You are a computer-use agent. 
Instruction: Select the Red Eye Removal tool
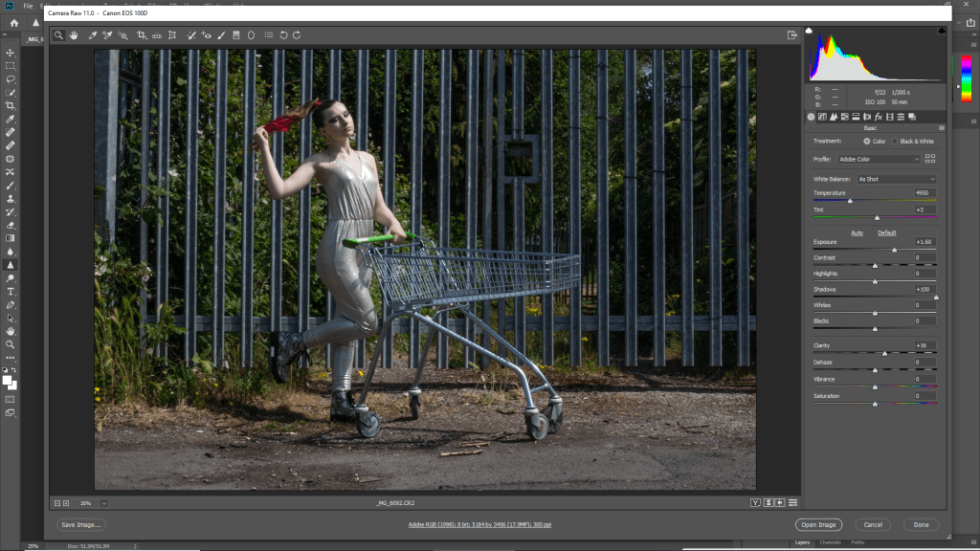click(206, 35)
